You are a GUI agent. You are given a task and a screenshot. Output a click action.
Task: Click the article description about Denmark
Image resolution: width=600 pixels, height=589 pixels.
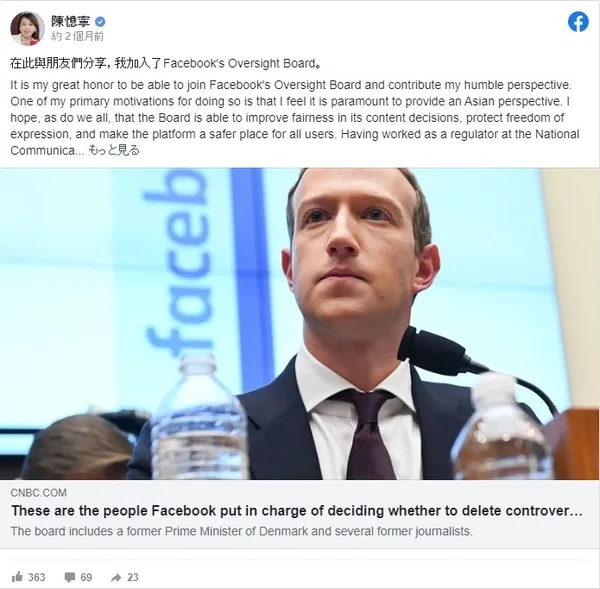(x=241, y=531)
